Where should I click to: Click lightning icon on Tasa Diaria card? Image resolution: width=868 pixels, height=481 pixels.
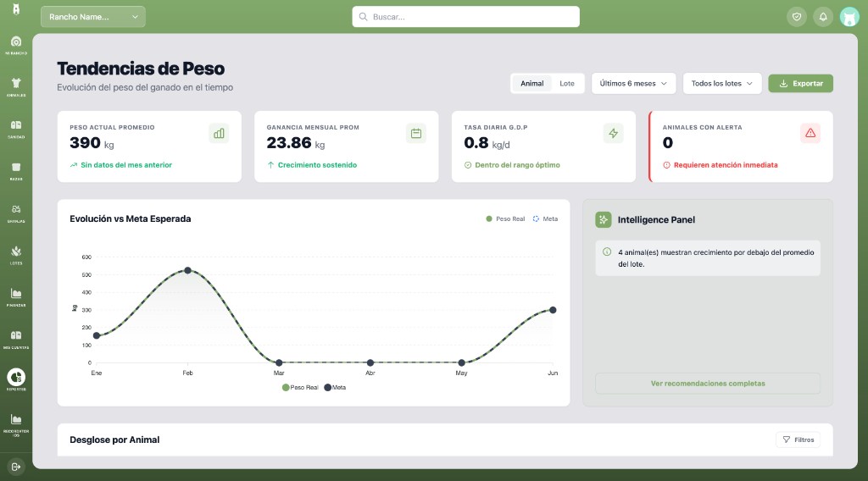click(614, 133)
